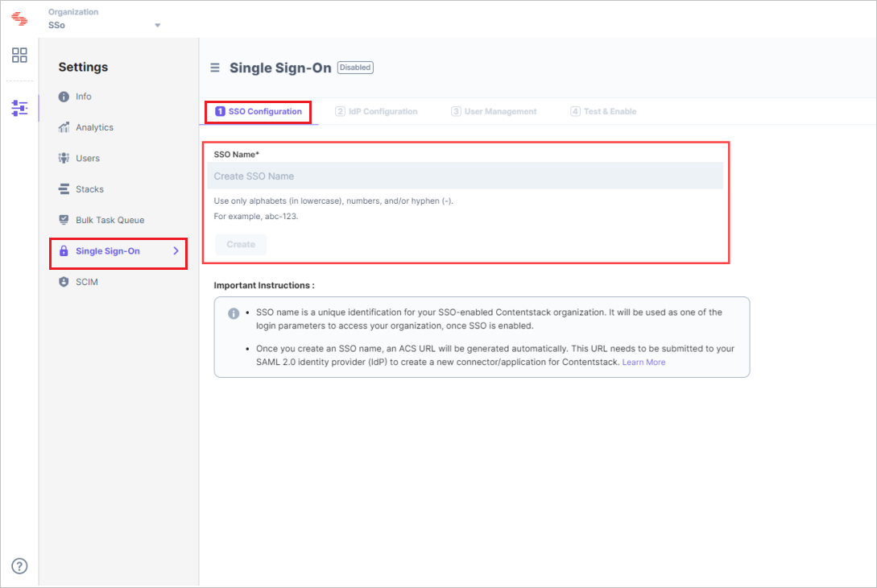Viewport: 877px width, 588px height.
Task: Open the Organization SSo dropdown
Action: (x=158, y=25)
